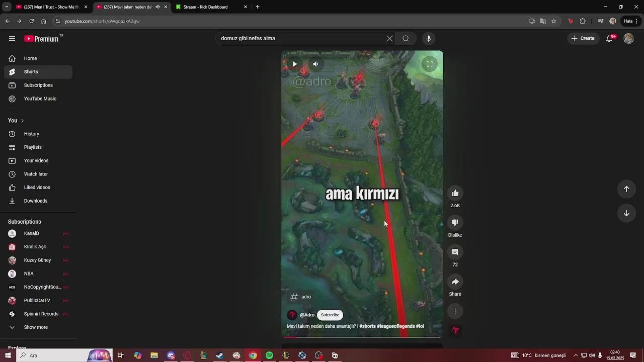The image size is (644, 362).
Task: Mute the Short's volume
Action: 315,64
